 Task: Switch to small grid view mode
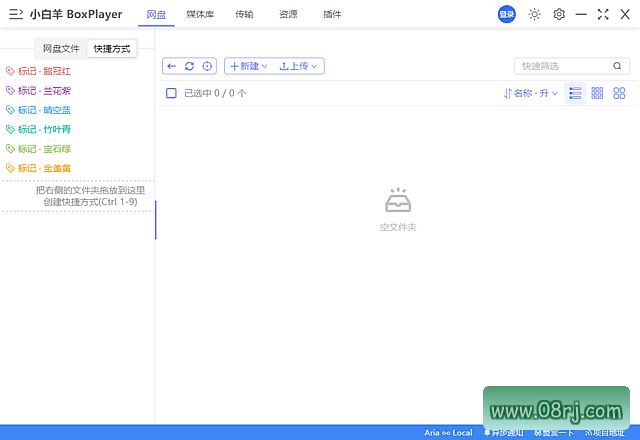click(597, 93)
